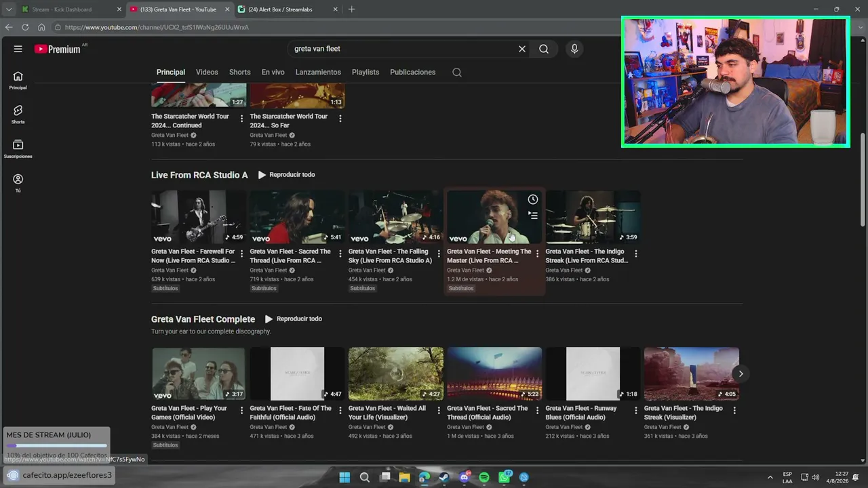Add Meeting The Master to the queue
The width and height of the screenshot is (868, 488).
533,216
